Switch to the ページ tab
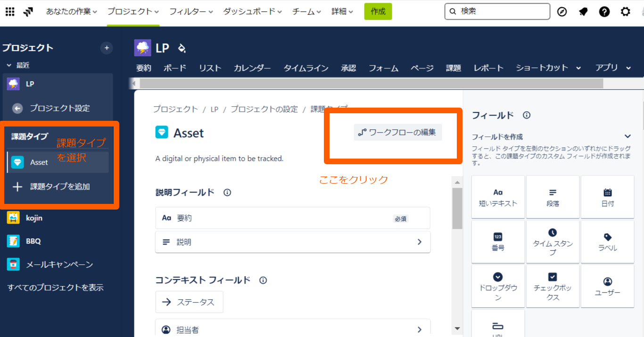 click(x=422, y=68)
